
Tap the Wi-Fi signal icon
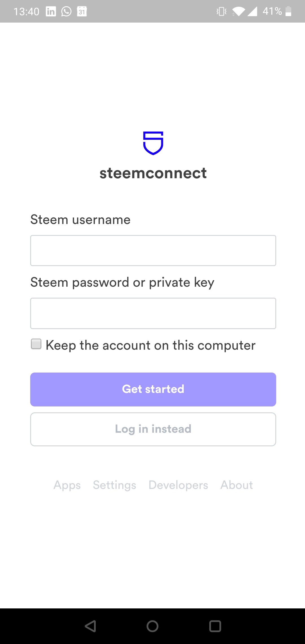[239, 12]
